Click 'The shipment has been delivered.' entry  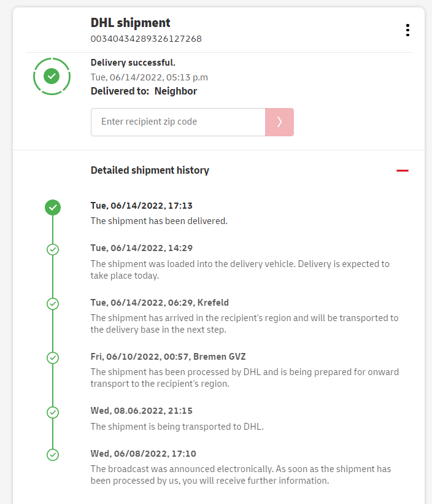coord(159,220)
